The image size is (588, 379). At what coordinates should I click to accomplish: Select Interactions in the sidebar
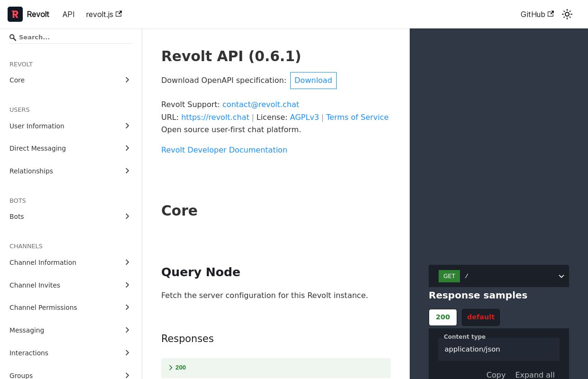click(x=29, y=353)
